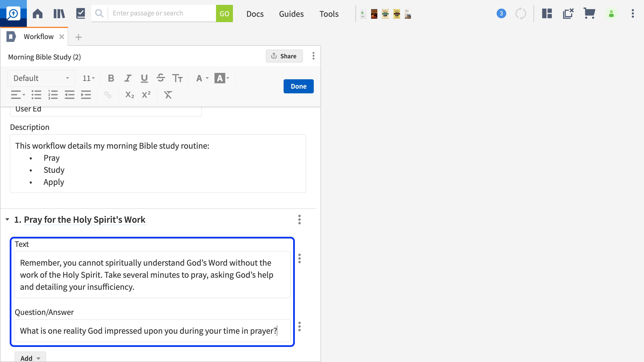The image size is (644, 362).
Task: Insert a bulleted list
Action: click(x=36, y=95)
